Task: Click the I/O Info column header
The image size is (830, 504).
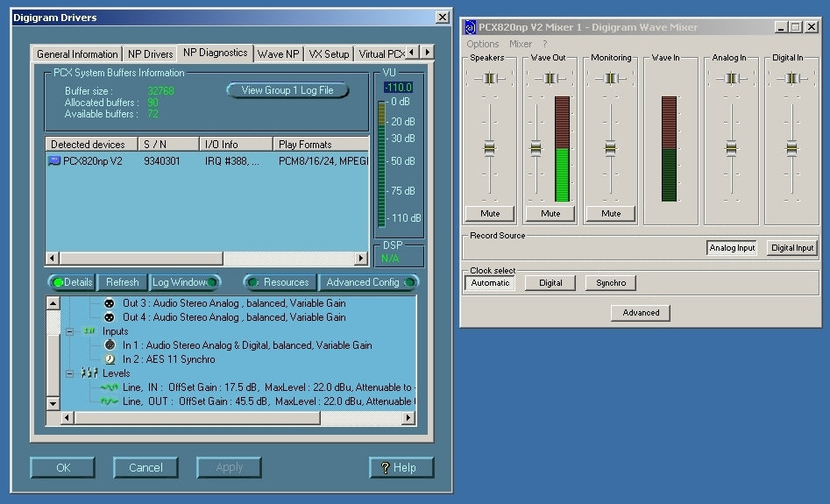Action: pyautogui.click(x=236, y=144)
